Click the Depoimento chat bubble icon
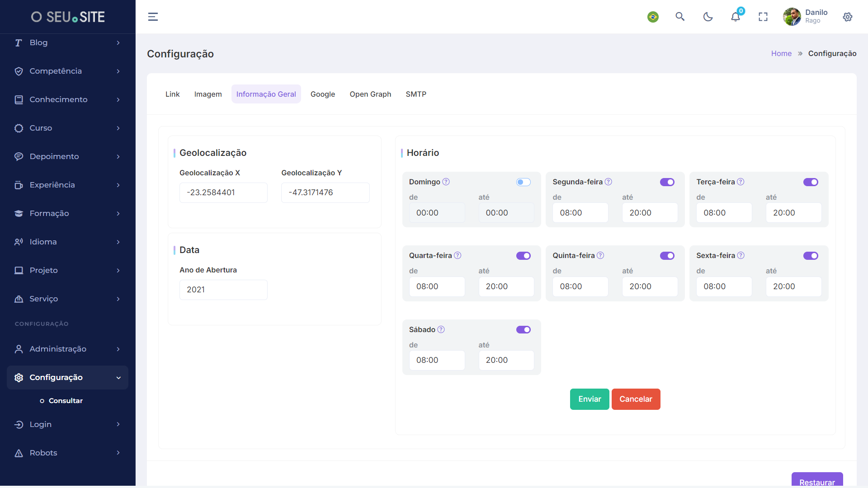The width and height of the screenshot is (868, 488). (x=19, y=156)
